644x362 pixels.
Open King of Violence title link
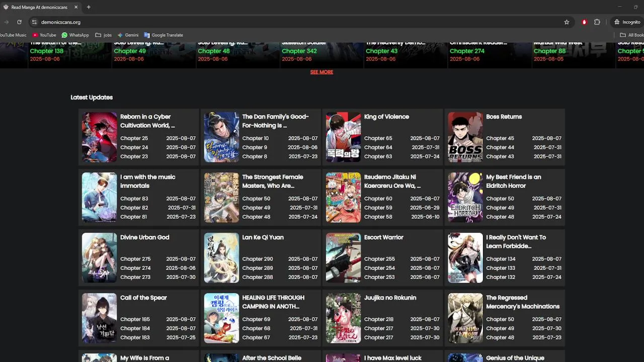386,117
